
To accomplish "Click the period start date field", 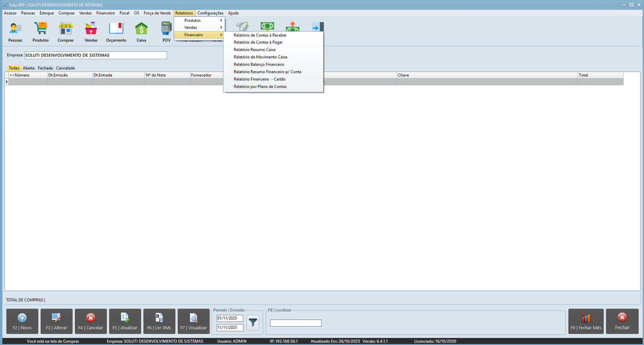I will (229, 318).
